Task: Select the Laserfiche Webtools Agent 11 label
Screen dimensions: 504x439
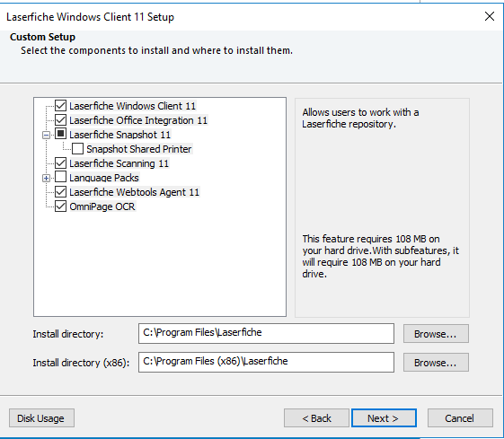Action: coord(135,192)
